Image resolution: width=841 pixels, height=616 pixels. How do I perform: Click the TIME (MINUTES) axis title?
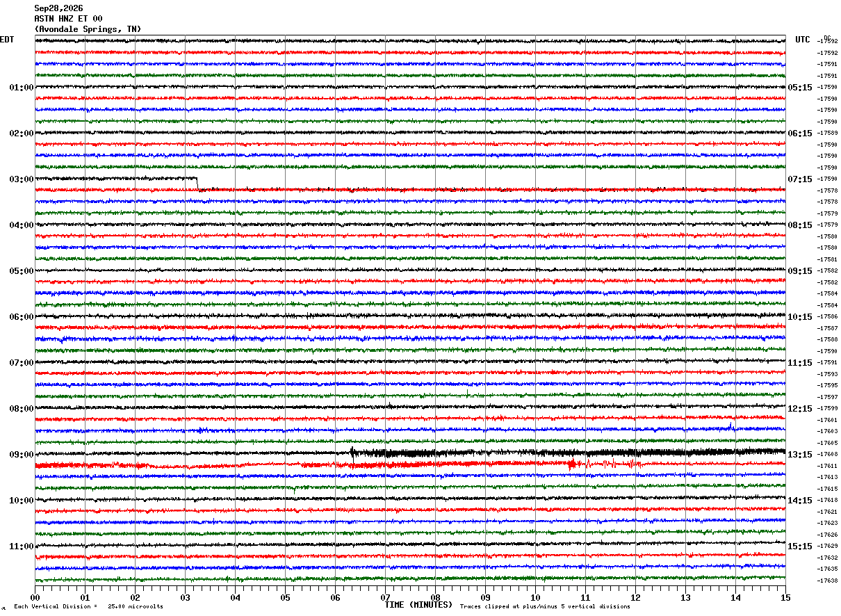pyautogui.click(x=418, y=605)
